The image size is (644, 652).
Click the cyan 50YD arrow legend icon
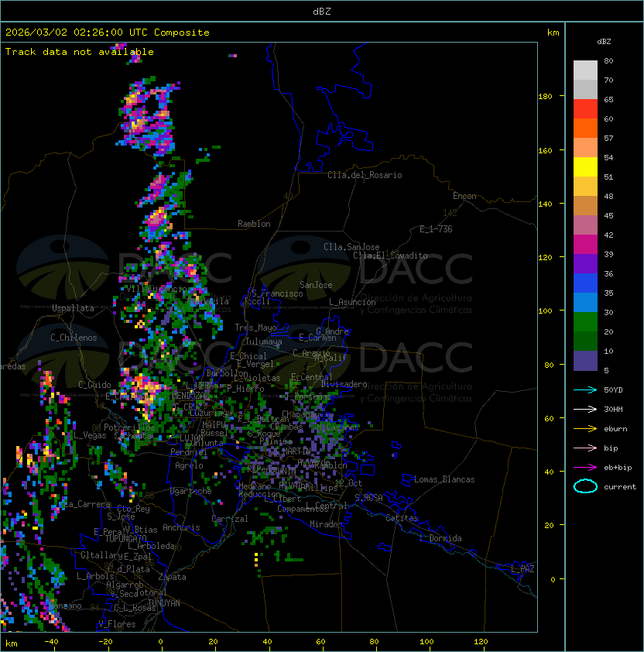[585, 389]
